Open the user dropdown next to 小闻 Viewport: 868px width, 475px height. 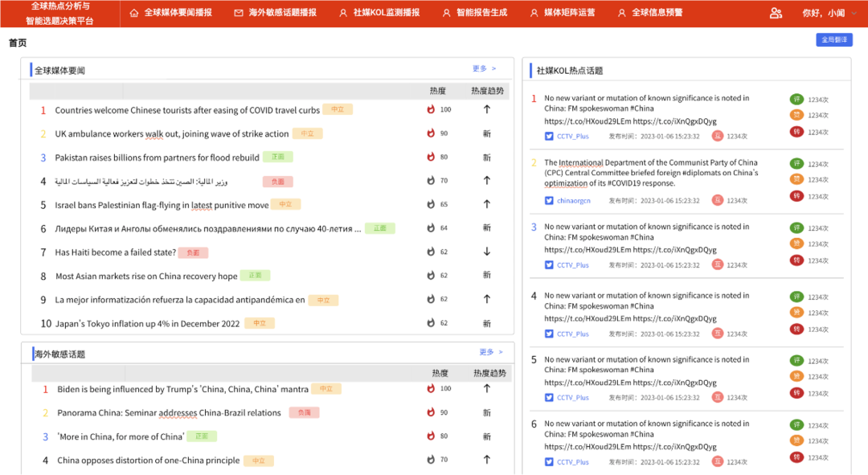point(854,14)
